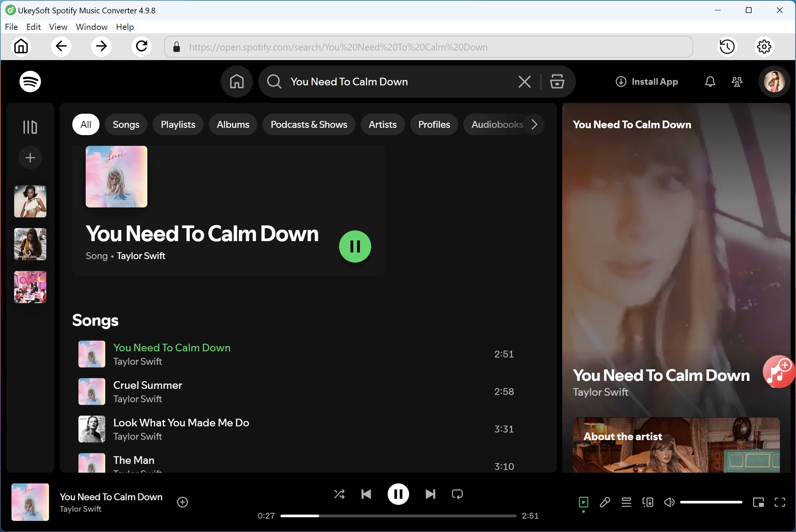Screen dimensions: 796x532
Task: Open the Window menu
Action: 91,27
